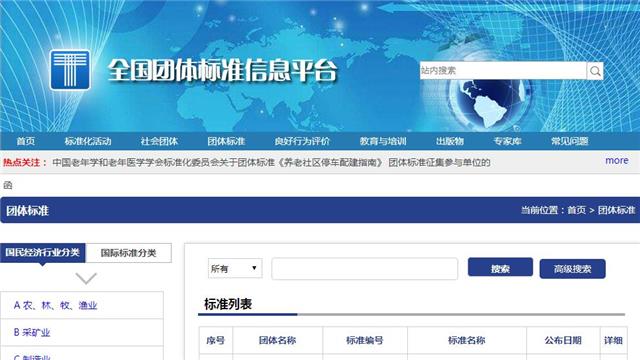
Task: Click the platform logo icon
Action: coord(70,70)
